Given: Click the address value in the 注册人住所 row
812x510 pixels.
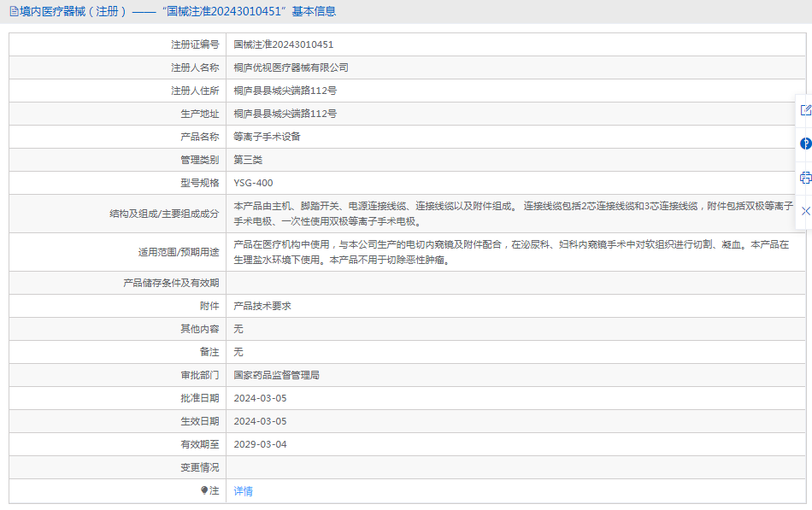Looking at the screenshot, I should click(285, 91).
